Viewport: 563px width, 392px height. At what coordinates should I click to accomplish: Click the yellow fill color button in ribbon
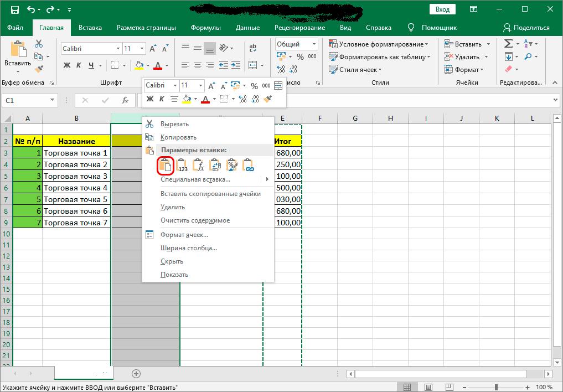[x=139, y=65]
